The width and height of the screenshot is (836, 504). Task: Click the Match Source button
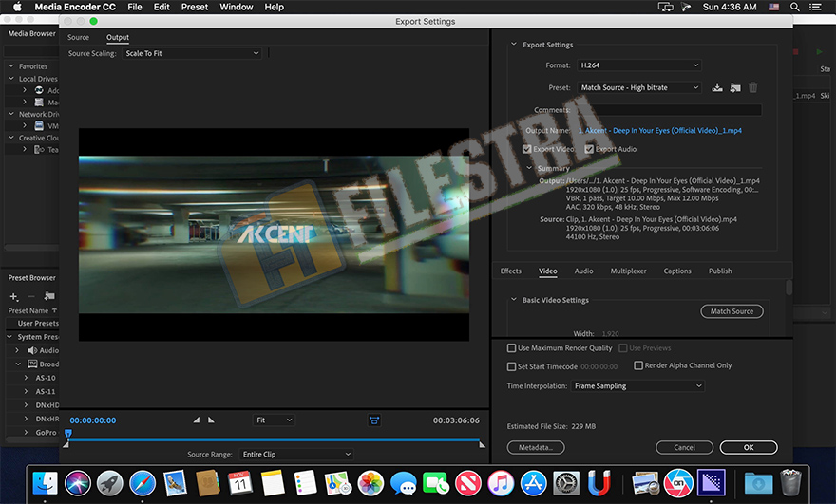pos(731,311)
